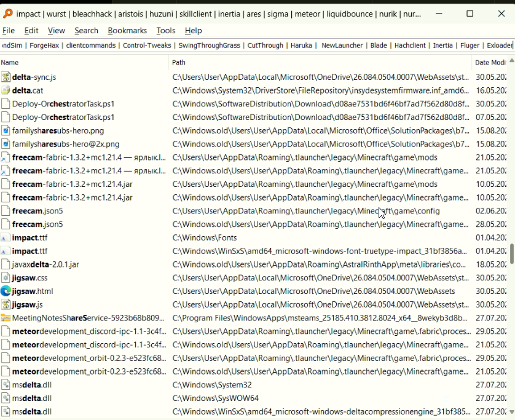Click file icon of freecam-fabric jar in C:\Users mods
Image resolution: width=515 pixels, height=420 pixels.
coord(6,184)
